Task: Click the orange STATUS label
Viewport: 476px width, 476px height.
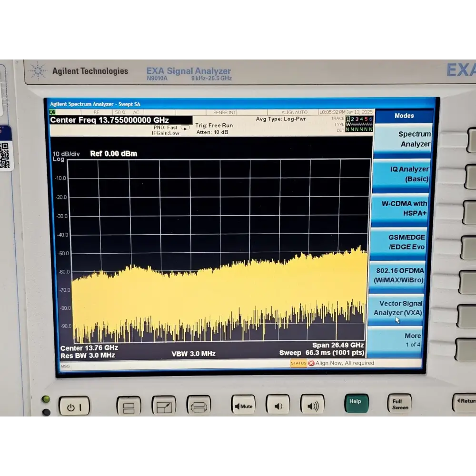Action: pyautogui.click(x=298, y=363)
